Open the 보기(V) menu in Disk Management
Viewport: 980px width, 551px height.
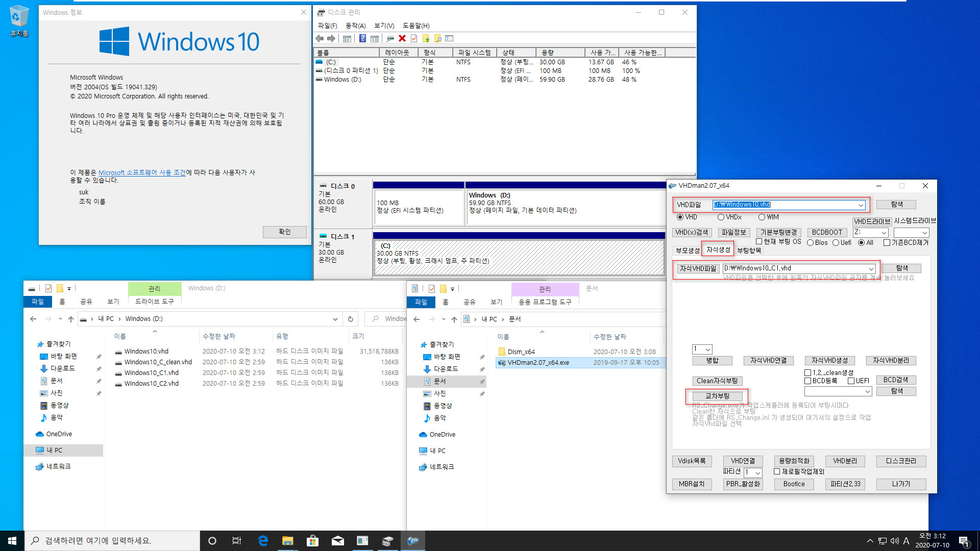point(384,26)
